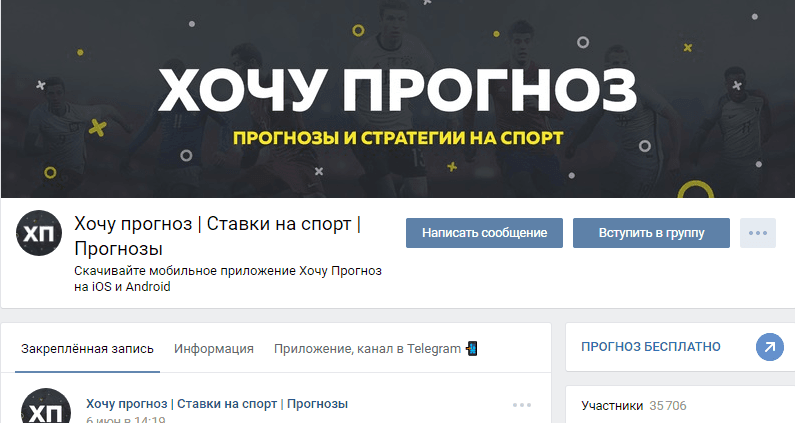The image size is (795, 423).
Task: Open the ПРОГНОЗ БЕСПЛАТНО link
Action: (x=651, y=347)
